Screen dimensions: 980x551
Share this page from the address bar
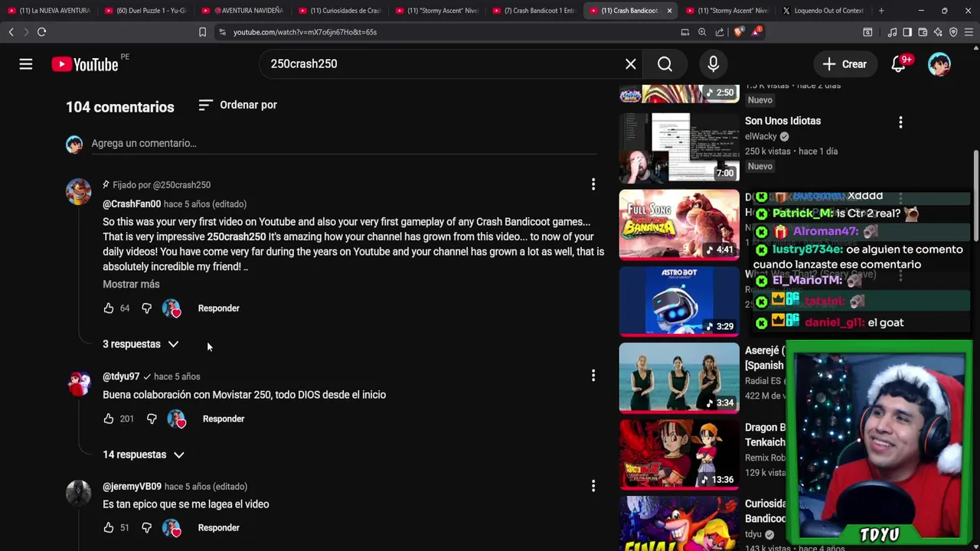pyautogui.click(x=720, y=32)
